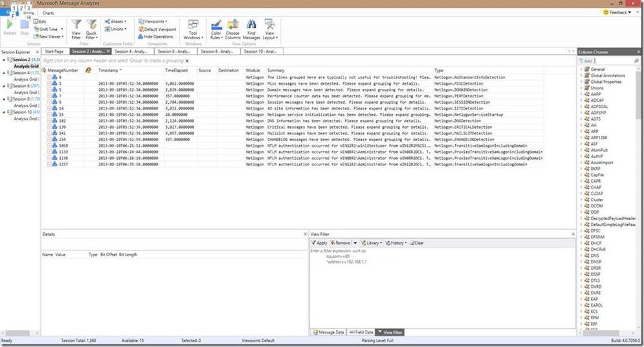Click the Column Chooser search field

tap(614, 61)
